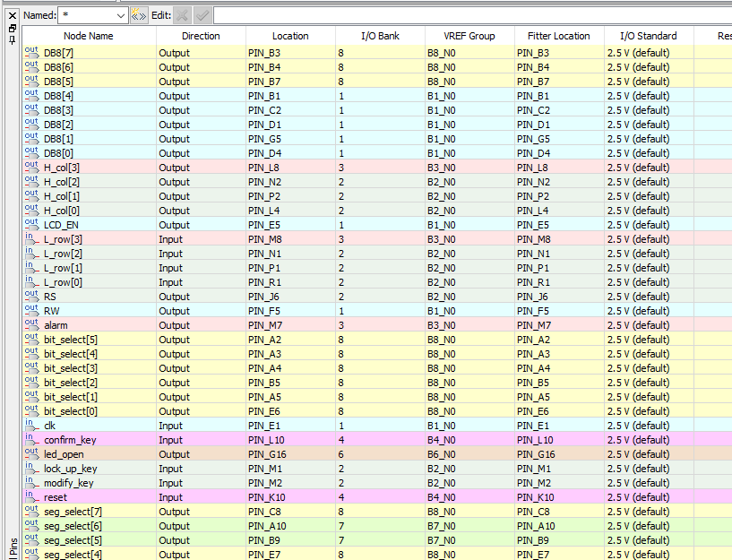Click the Pins vertical tab label
Viewport: 732px width, 560px height.
coord(13,547)
